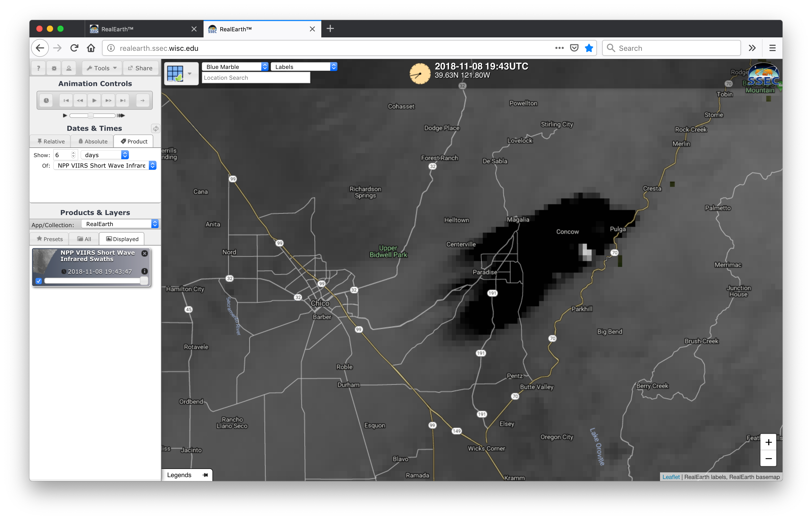Click the arrow loop-direction animation button
812x520 pixels.
(142, 100)
